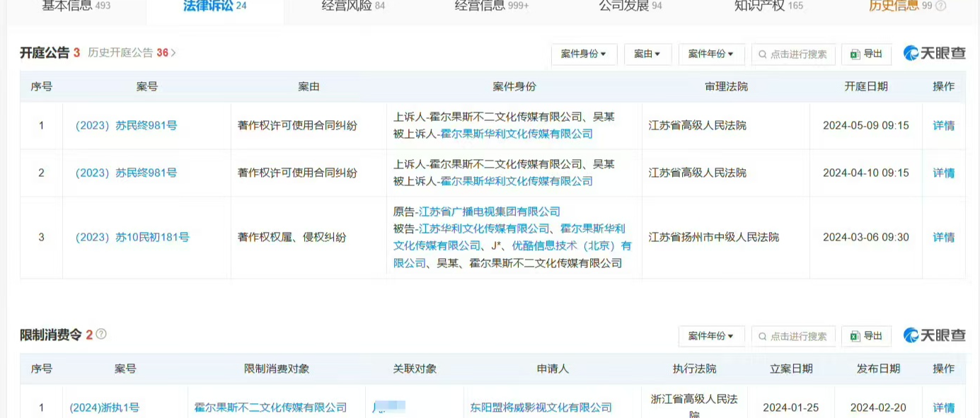Screen dimensions: 980x418
Task: Open the 基本信息 tab
Action: (x=76, y=6)
